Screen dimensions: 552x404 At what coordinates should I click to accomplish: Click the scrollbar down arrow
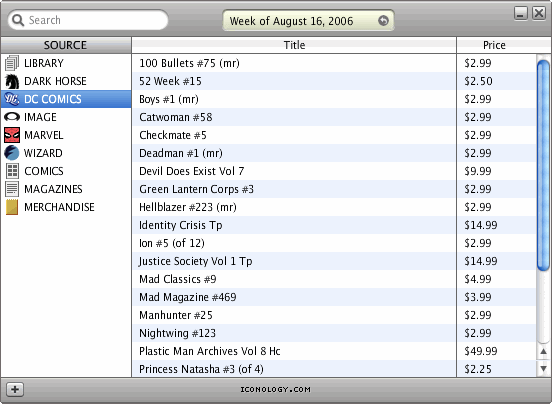(543, 369)
